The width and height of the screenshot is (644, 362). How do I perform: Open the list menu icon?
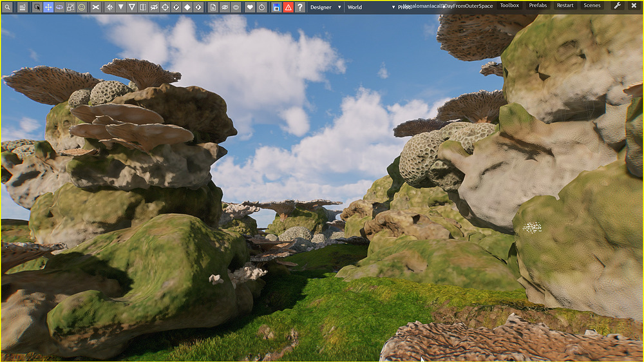pyautogui.click(x=23, y=7)
